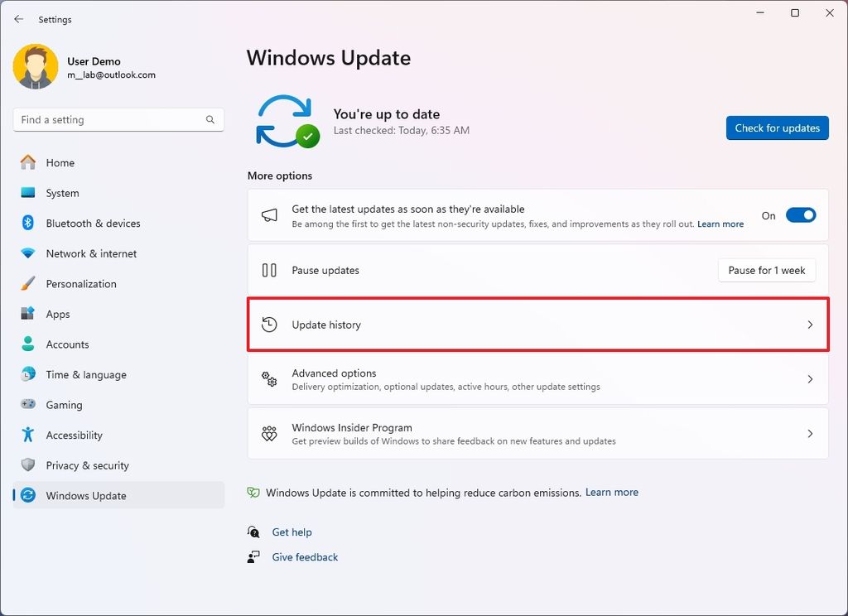
Task: Select the Network & internet icon
Action: coord(26,253)
